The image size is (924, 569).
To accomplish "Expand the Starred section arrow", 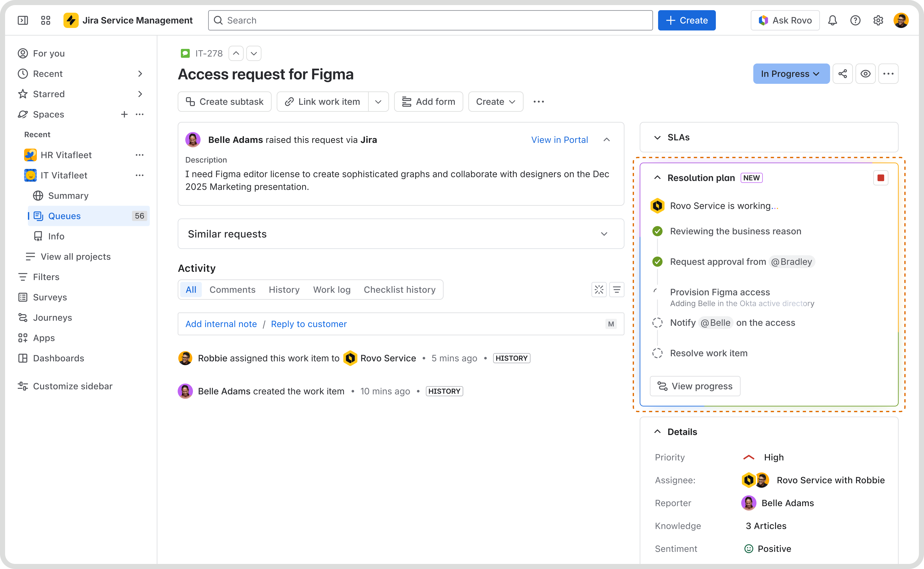I will (x=140, y=94).
